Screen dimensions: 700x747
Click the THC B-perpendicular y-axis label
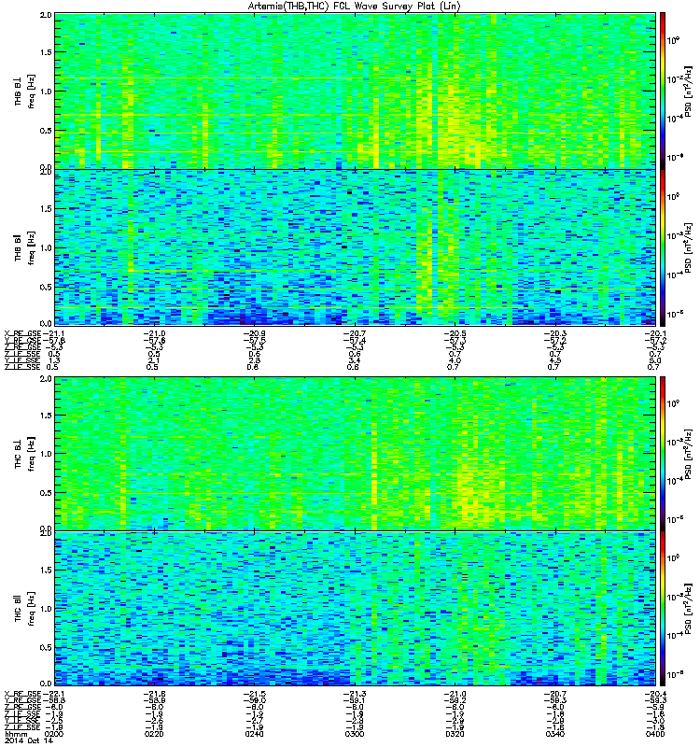(x=24, y=454)
